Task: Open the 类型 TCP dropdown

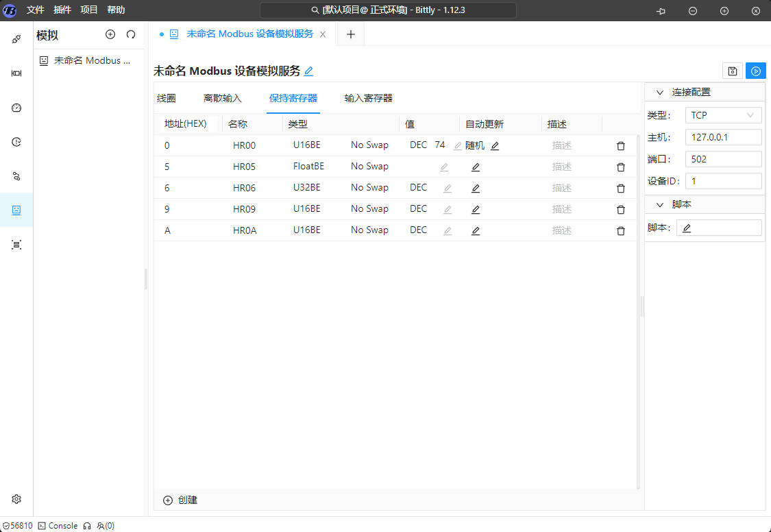Action: (723, 115)
